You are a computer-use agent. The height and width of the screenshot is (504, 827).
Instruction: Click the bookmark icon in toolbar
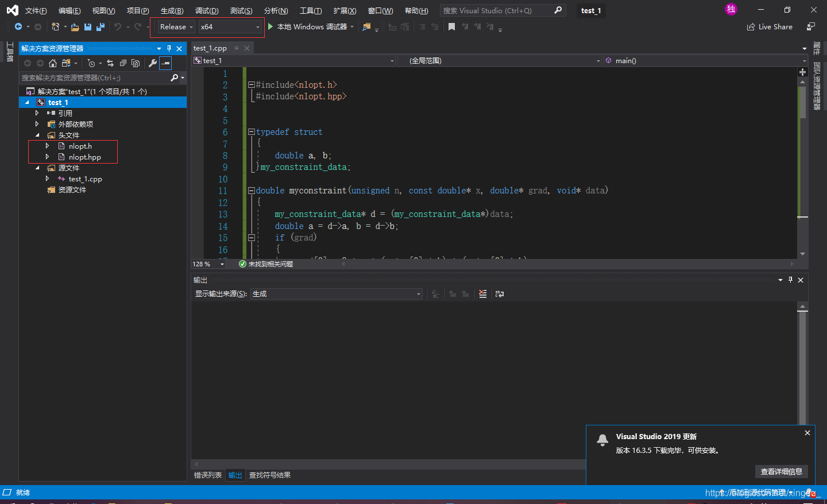pyautogui.click(x=451, y=27)
